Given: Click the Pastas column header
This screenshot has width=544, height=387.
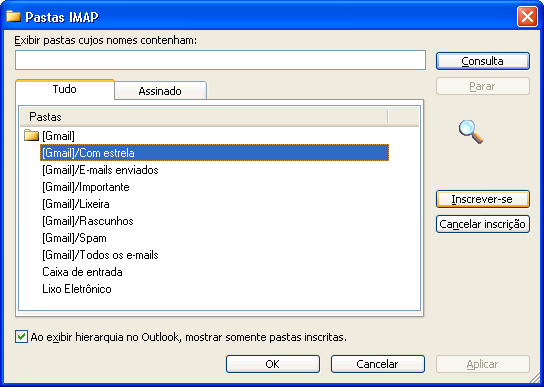Looking at the screenshot, I should point(204,117).
